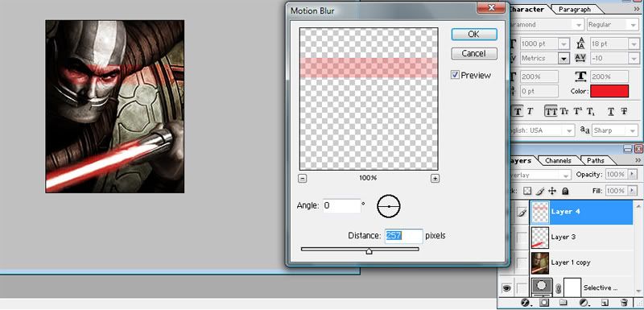
Task: Click the Selective layer mask link icon
Action: [x=559, y=289]
